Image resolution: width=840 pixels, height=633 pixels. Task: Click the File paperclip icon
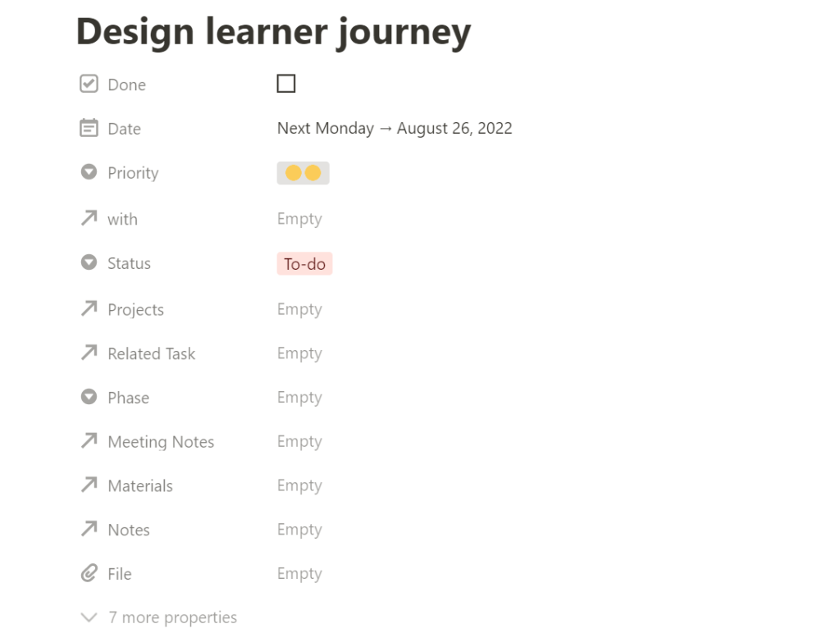pos(89,574)
